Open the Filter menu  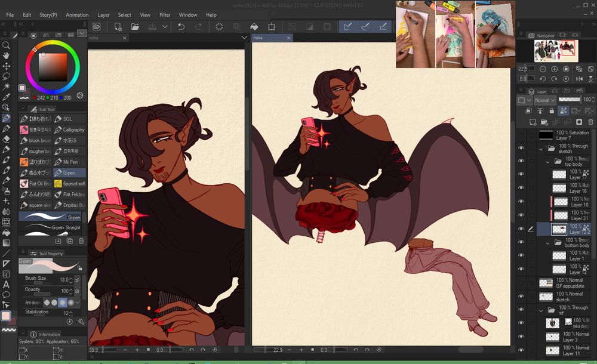pos(165,15)
